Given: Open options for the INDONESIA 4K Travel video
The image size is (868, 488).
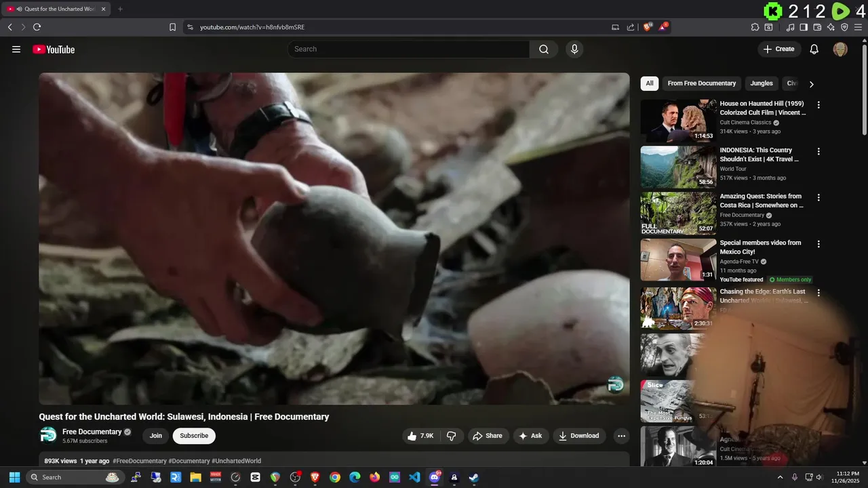Looking at the screenshot, I should 818,151.
